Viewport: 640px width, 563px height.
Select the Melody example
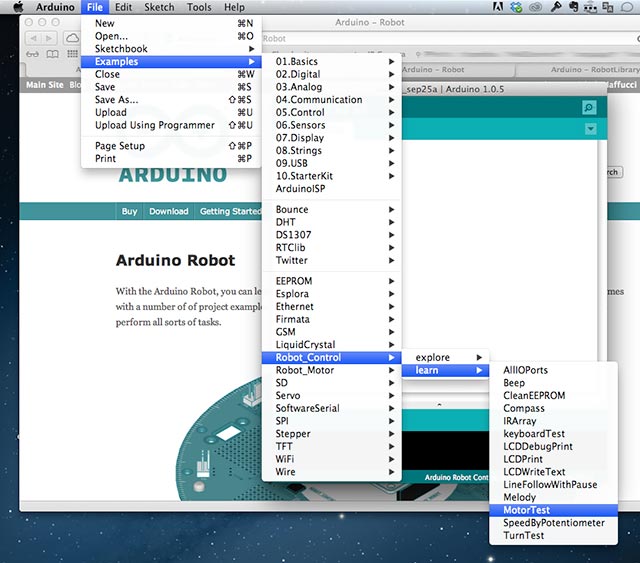[553, 497]
